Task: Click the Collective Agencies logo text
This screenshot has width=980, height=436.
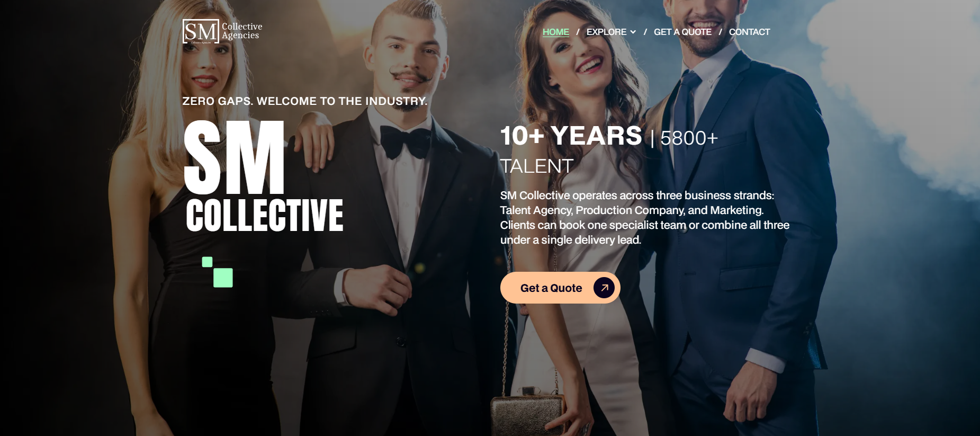Action: tap(242, 31)
